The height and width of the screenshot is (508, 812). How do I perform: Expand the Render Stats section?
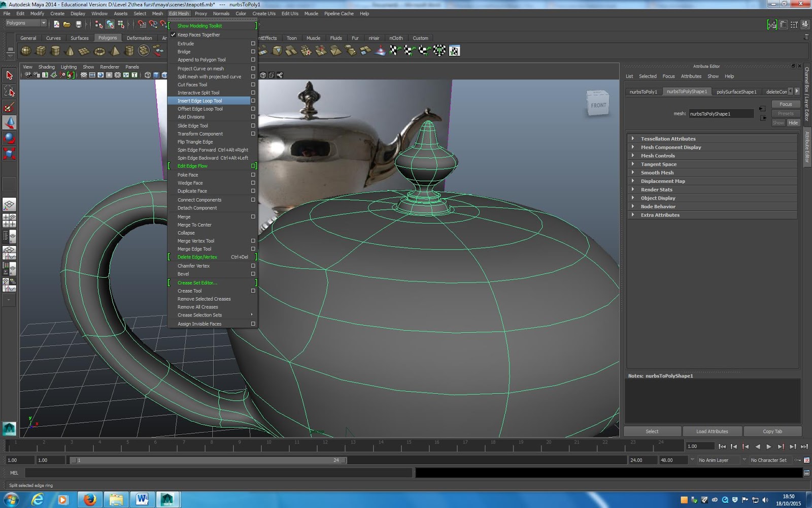pos(657,189)
